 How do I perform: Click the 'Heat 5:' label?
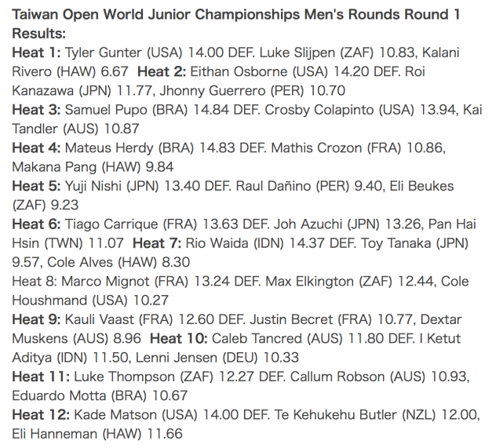[36, 187]
